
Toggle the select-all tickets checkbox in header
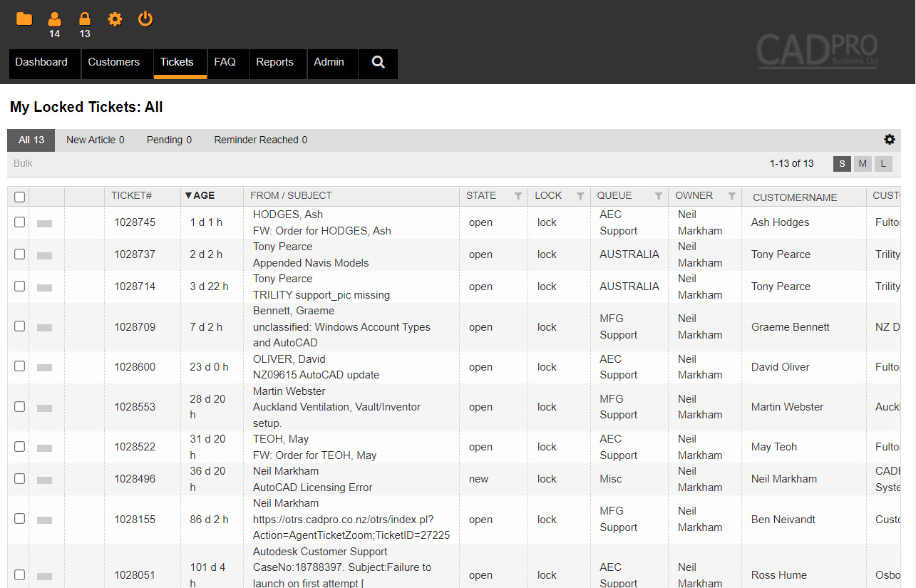point(19,197)
